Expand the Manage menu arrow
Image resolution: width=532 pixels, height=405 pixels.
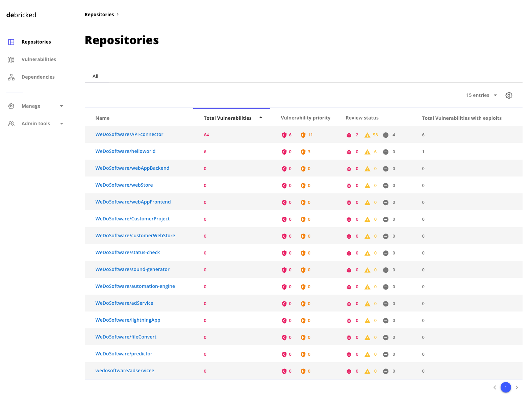(61, 106)
